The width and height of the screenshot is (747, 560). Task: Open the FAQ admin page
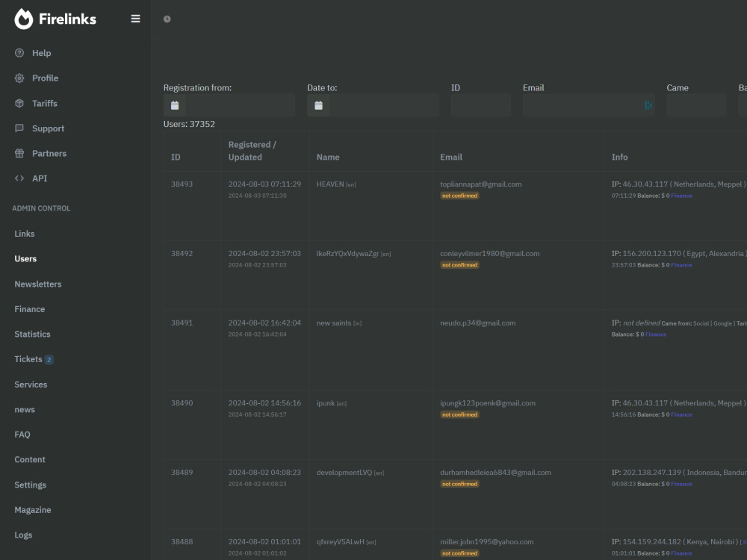click(22, 435)
